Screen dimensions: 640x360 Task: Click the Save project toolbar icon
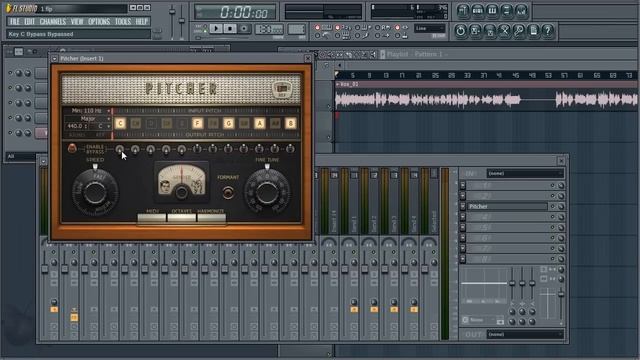475,31
